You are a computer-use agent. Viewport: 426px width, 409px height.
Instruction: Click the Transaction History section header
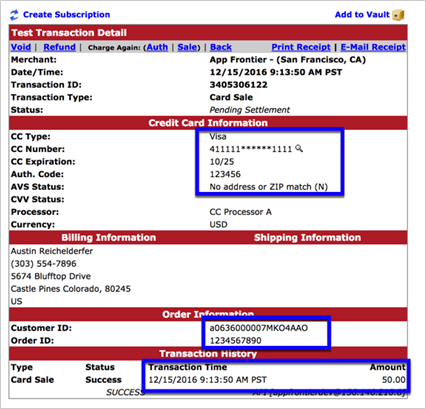pos(208,354)
